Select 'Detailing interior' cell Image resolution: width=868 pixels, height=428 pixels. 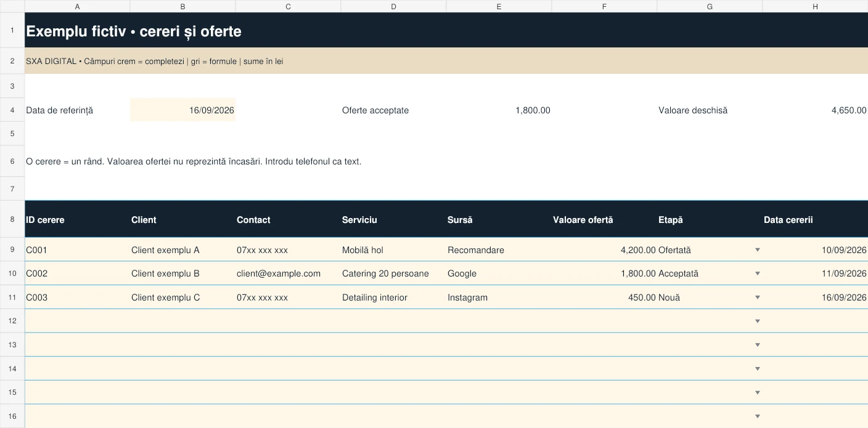[x=393, y=297]
